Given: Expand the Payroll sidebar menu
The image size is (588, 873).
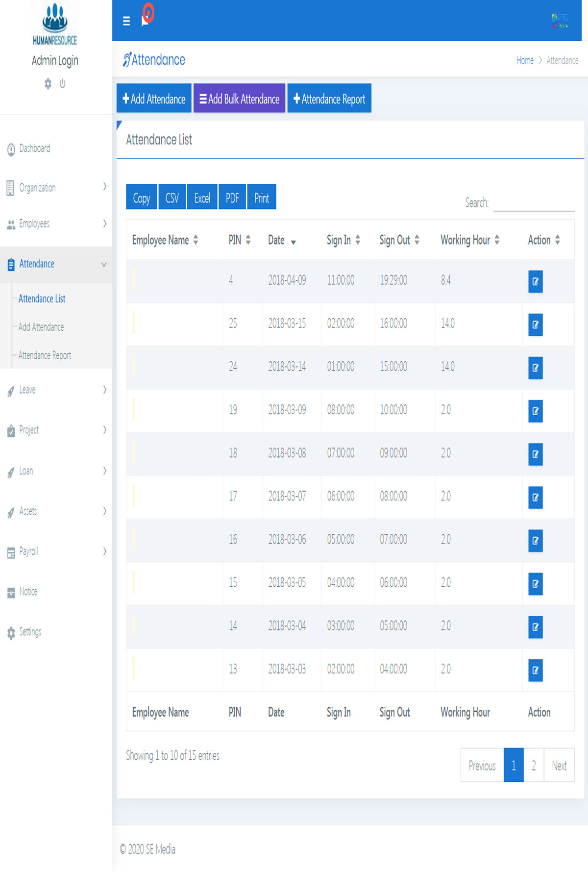Looking at the screenshot, I should point(56,552).
